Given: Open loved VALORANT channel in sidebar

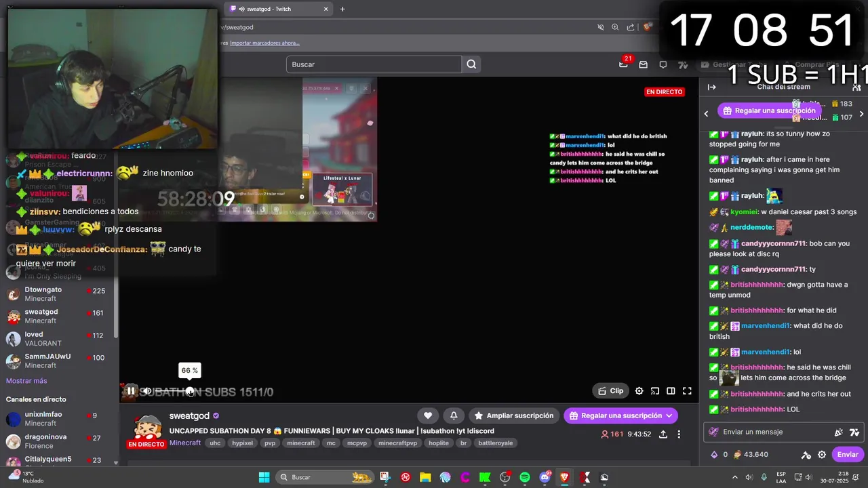Looking at the screenshot, I should click(x=58, y=339).
